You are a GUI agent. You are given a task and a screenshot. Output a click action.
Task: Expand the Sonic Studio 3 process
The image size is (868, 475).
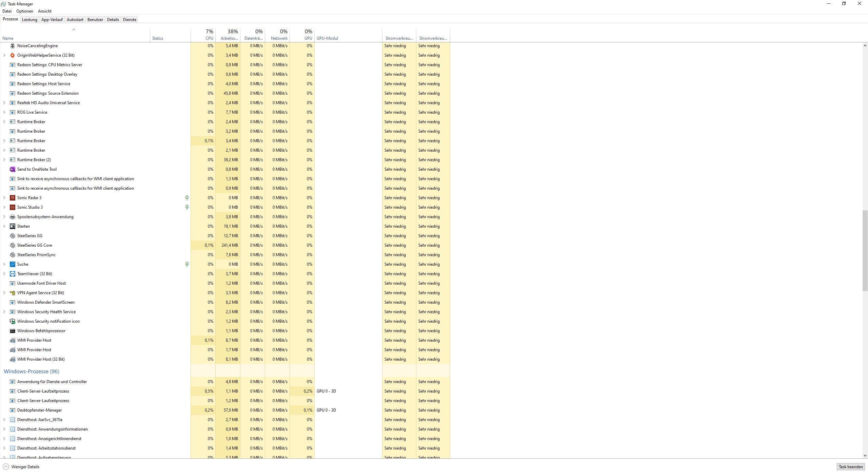4,207
